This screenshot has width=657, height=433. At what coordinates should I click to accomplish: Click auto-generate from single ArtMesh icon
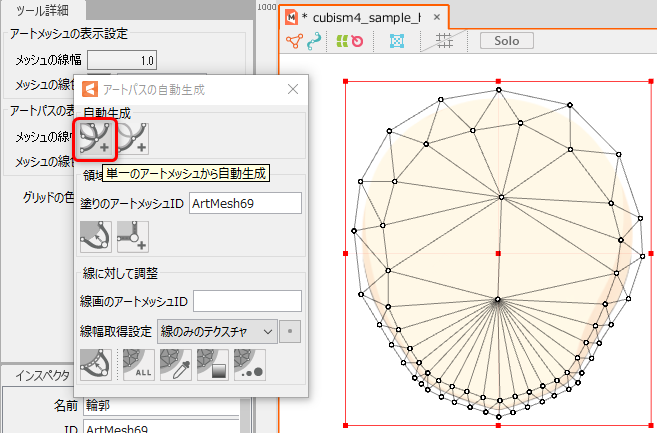coord(98,138)
